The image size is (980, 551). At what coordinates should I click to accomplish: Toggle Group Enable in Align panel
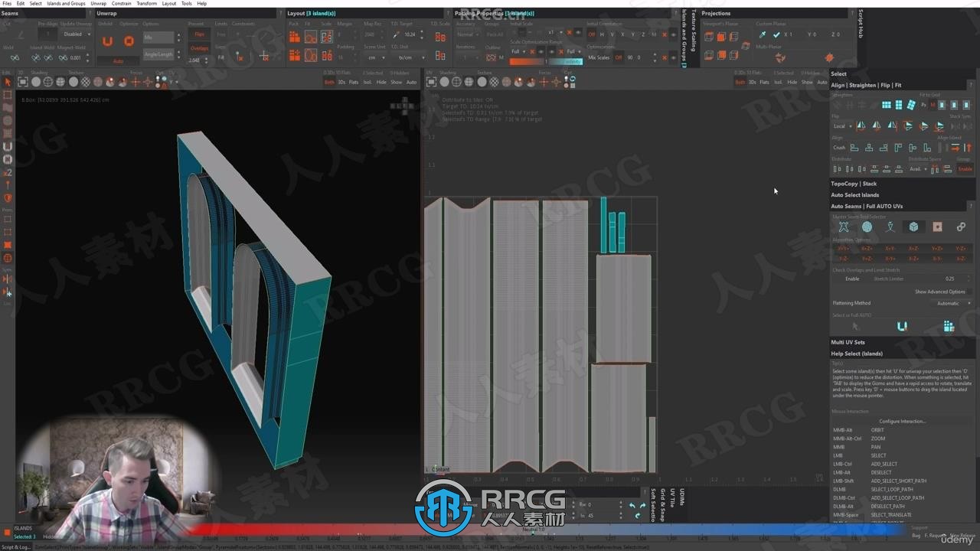(965, 168)
